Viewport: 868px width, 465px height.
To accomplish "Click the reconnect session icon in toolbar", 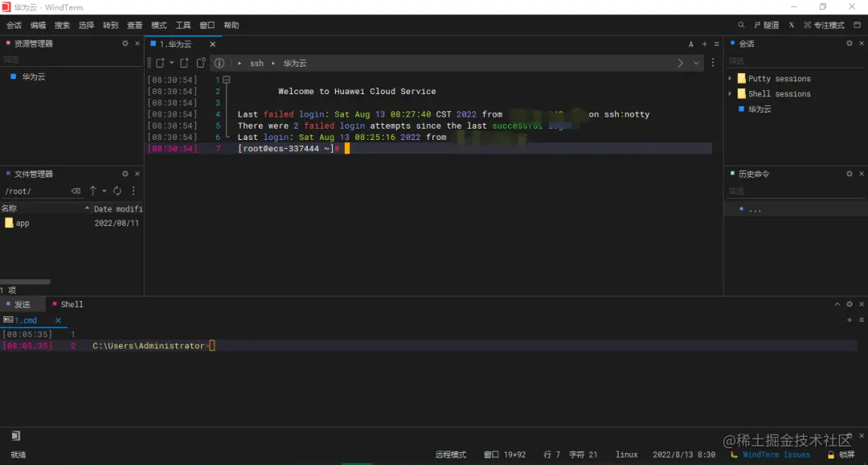I will click(x=201, y=64).
